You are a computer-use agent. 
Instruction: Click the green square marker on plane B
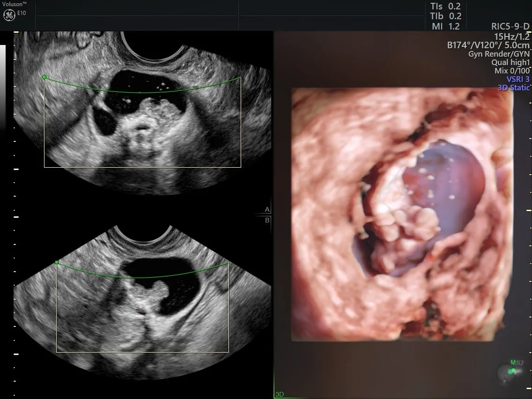click(57, 263)
